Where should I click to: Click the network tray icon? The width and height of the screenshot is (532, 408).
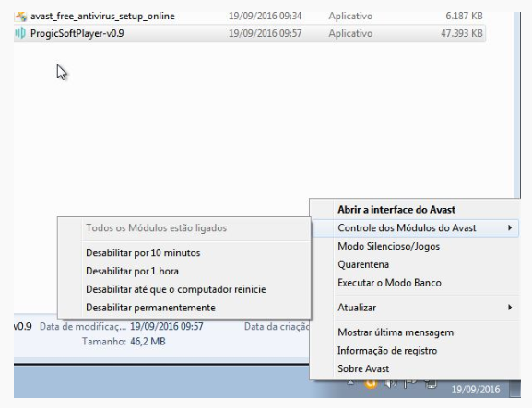(x=431, y=384)
